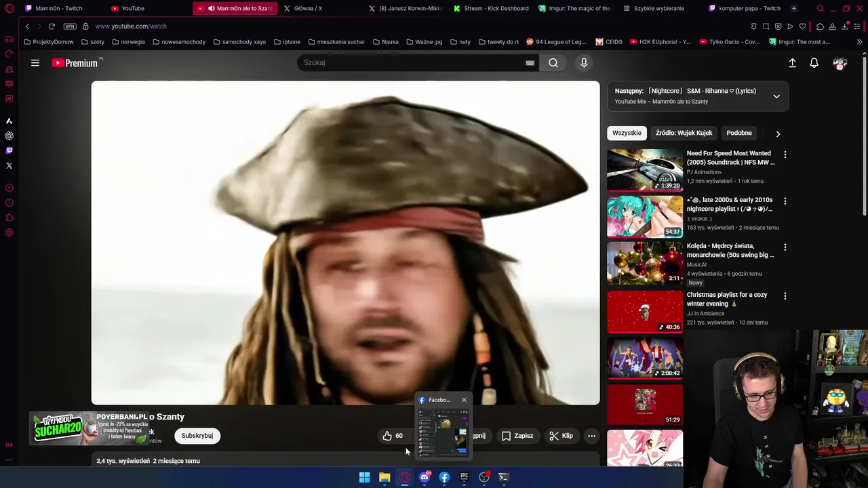Open options for Kolęda Mędrcy świata video
Image resolution: width=868 pixels, height=488 pixels.
pos(785,247)
